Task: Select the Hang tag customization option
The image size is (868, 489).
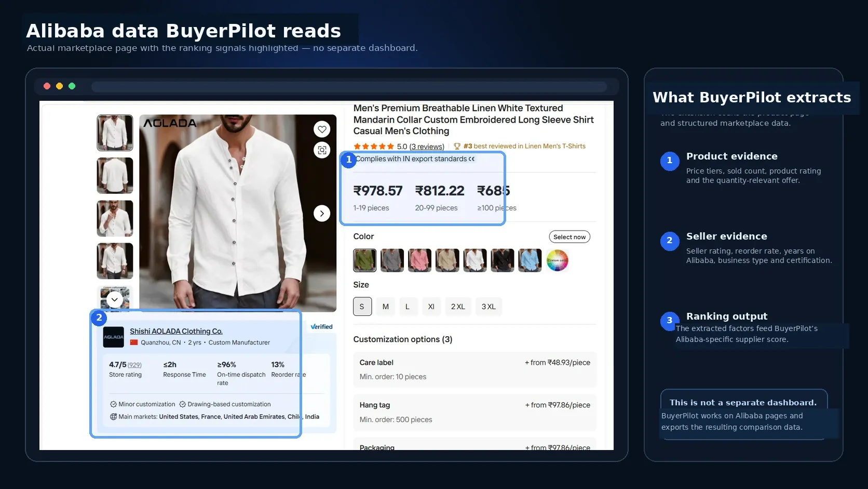Action: (x=474, y=412)
